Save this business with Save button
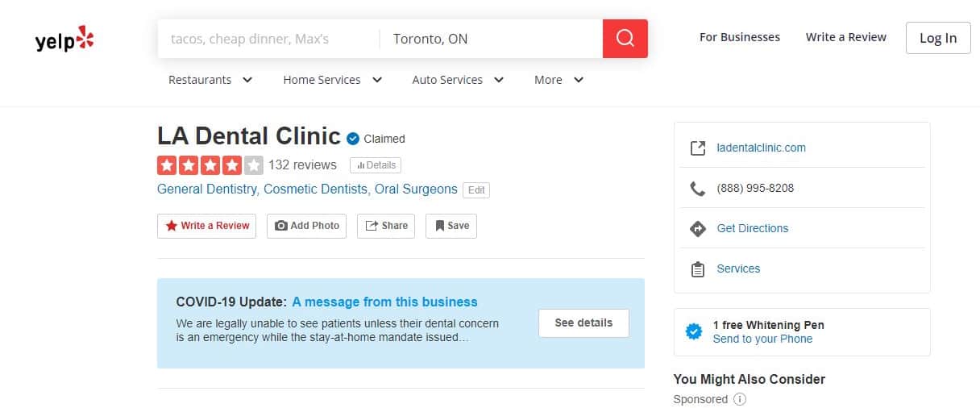 coord(451,226)
